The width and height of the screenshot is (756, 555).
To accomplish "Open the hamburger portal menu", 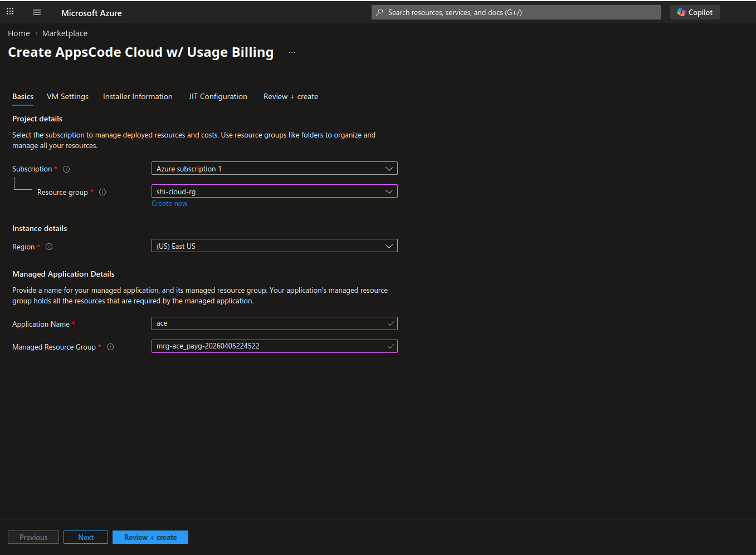I will (x=37, y=12).
